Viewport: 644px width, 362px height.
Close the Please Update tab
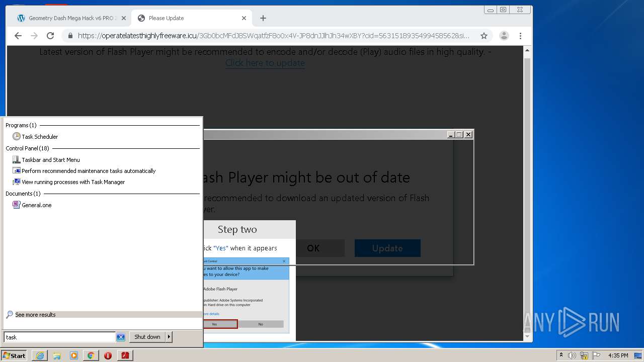[244, 18]
